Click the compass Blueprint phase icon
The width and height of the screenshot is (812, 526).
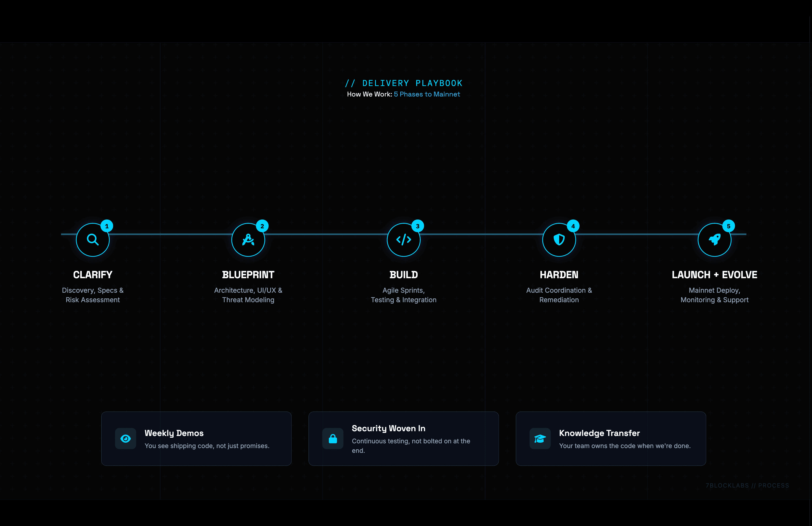click(x=248, y=240)
